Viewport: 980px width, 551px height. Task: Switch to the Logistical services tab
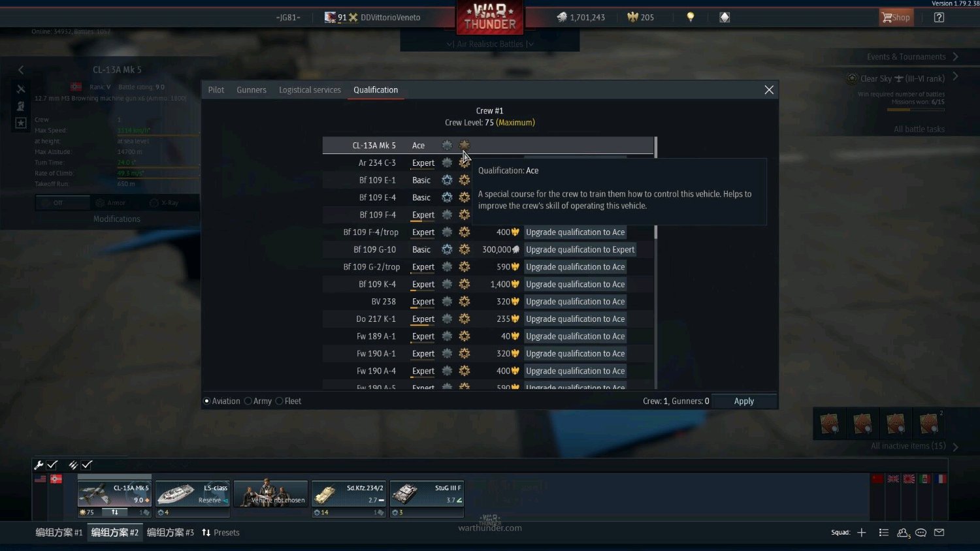pos(310,90)
